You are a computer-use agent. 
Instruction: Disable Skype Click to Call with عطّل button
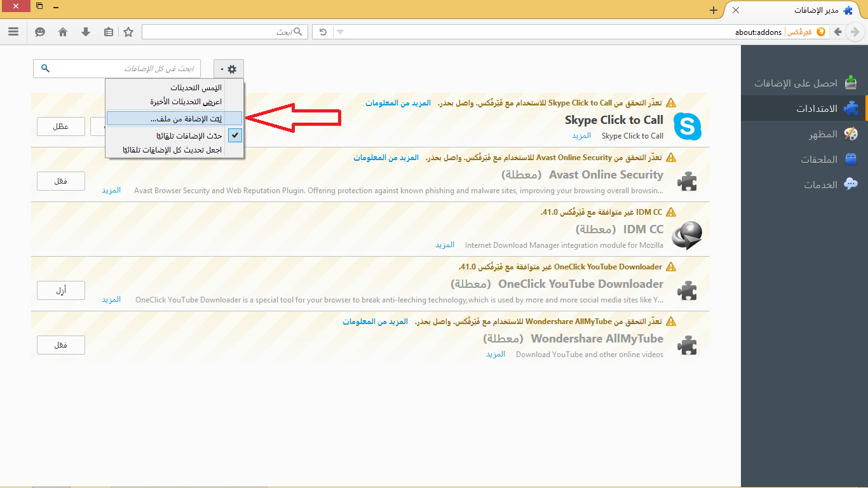(x=61, y=126)
